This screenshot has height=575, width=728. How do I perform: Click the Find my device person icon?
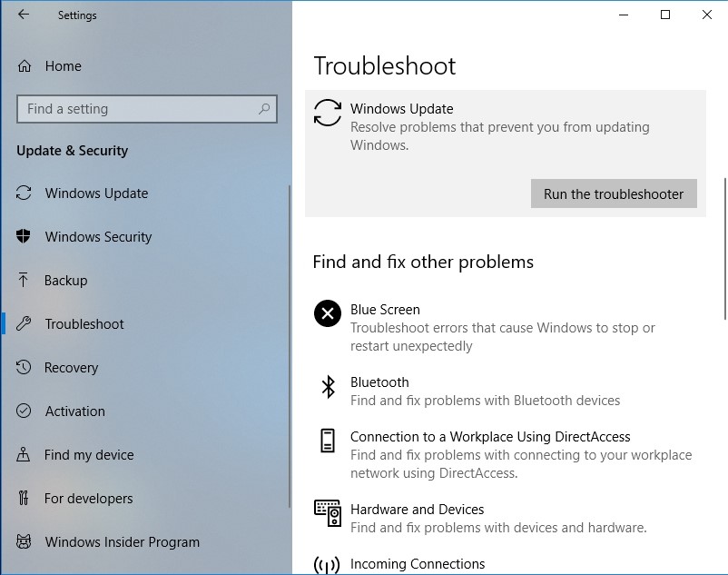click(x=25, y=455)
